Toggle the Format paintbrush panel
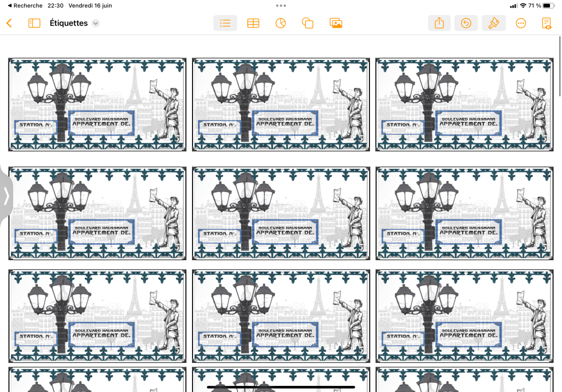This screenshot has width=562, height=392. 494,23
